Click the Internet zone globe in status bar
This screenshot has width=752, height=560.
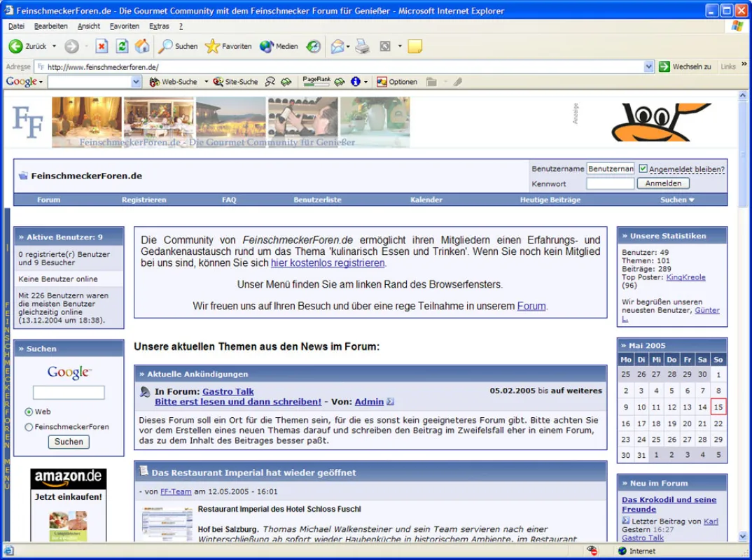tap(622, 551)
